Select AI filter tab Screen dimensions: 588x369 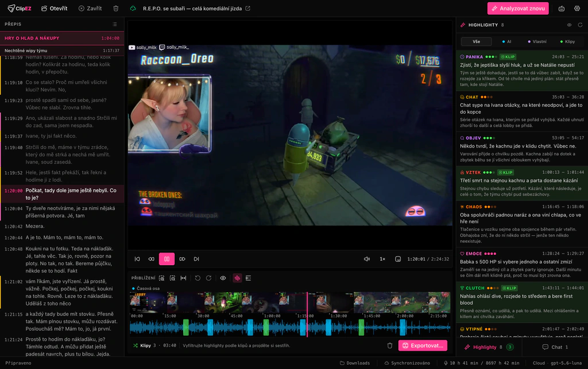click(x=506, y=41)
